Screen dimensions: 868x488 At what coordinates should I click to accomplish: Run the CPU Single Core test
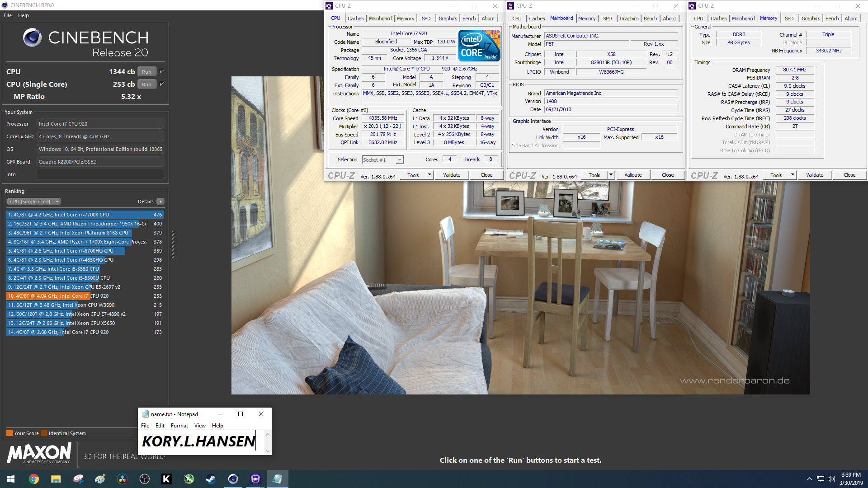146,84
